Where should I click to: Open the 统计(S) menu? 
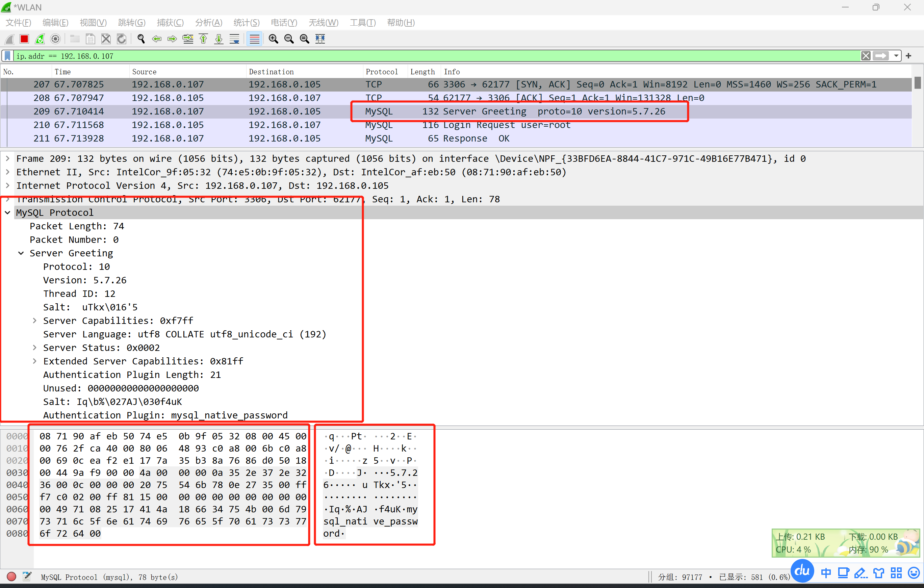(246, 23)
